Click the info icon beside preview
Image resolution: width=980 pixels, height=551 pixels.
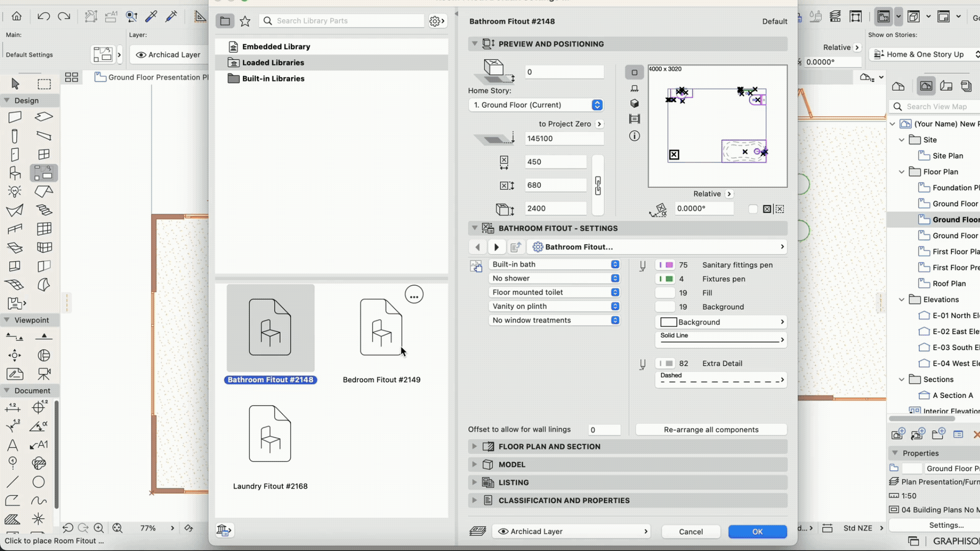click(634, 136)
